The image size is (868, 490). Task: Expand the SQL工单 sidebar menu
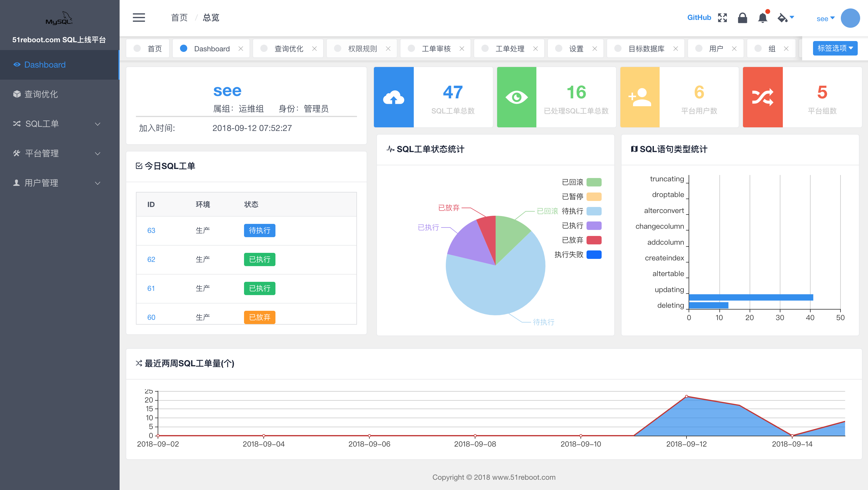tap(59, 124)
